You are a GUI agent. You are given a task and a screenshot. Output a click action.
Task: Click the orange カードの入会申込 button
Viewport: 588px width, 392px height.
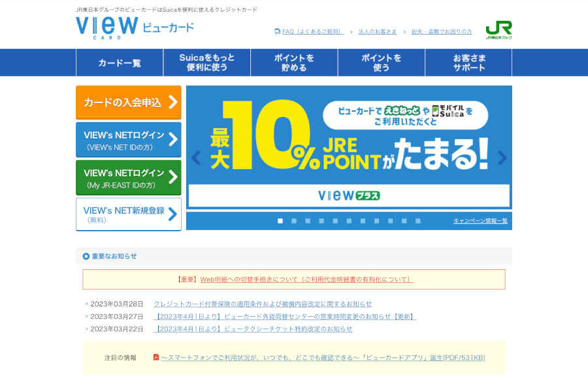point(129,103)
